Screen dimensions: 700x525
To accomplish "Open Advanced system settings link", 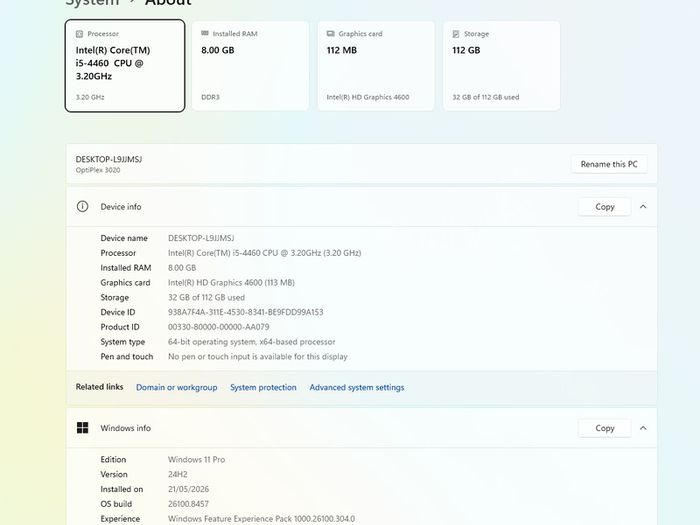I will [357, 388].
